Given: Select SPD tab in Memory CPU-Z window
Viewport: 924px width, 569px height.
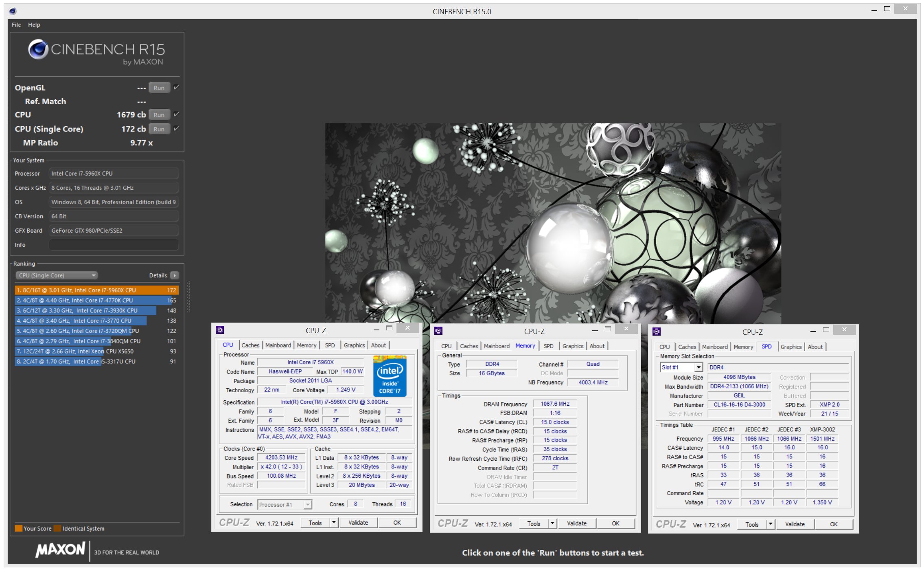Looking at the screenshot, I should 548,346.
